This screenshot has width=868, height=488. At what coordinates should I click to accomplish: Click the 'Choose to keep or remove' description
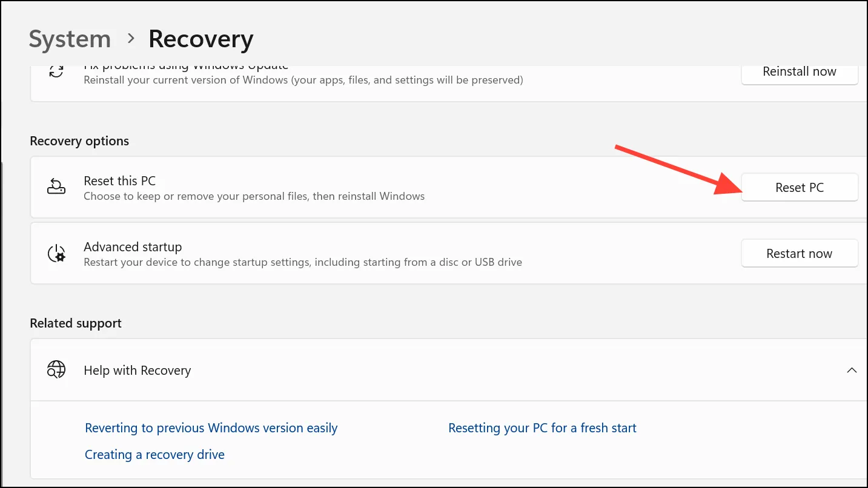tap(254, 196)
